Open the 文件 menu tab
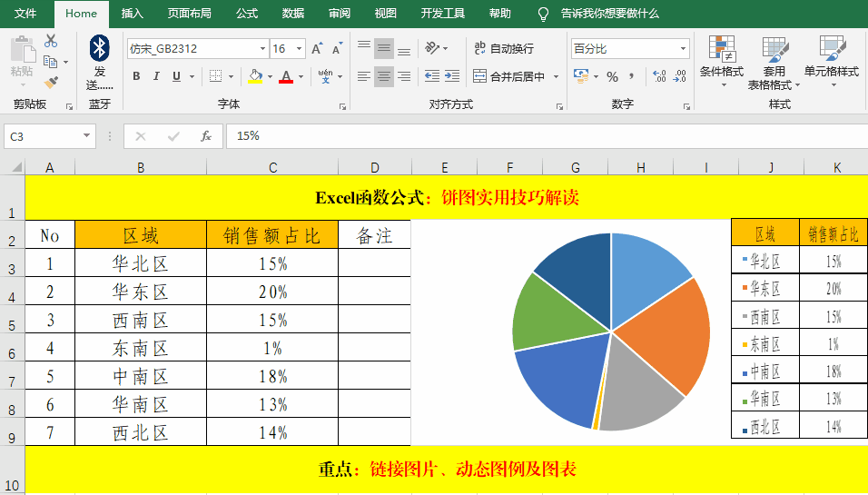The width and height of the screenshot is (868, 495). 25,14
